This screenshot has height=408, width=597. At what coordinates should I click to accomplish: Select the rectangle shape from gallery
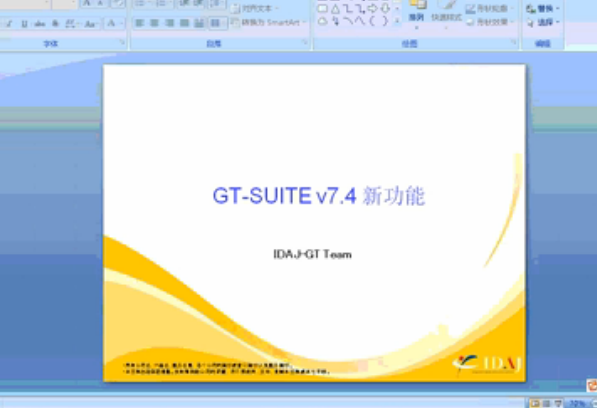coord(322,9)
